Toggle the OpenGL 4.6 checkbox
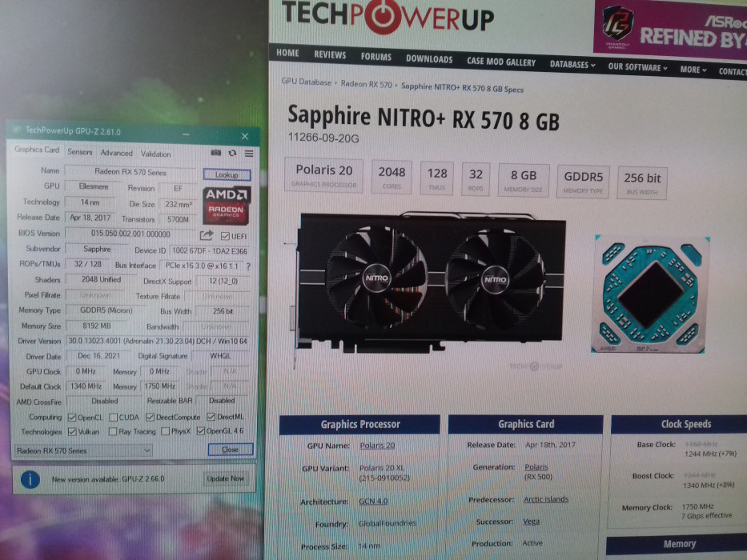The width and height of the screenshot is (747, 560). tap(201, 431)
